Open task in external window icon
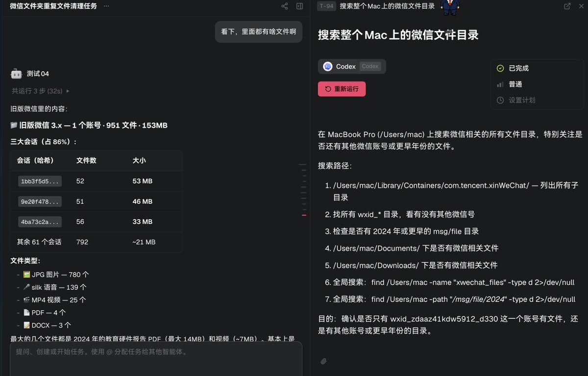Viewport: 588px width, 376px height. pyautogui.click(x=567, y=6)
